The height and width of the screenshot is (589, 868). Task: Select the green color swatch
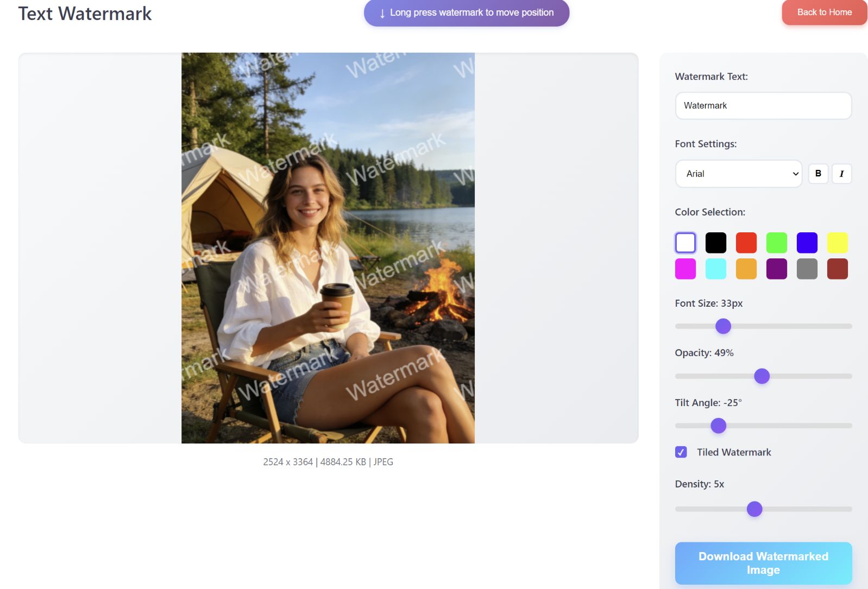tap(777, 243)
